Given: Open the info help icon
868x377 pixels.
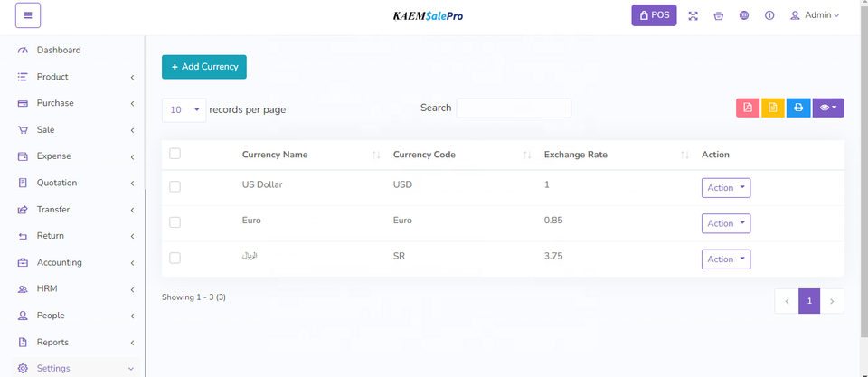Looking at the screenshot, I should pos(769,15).
